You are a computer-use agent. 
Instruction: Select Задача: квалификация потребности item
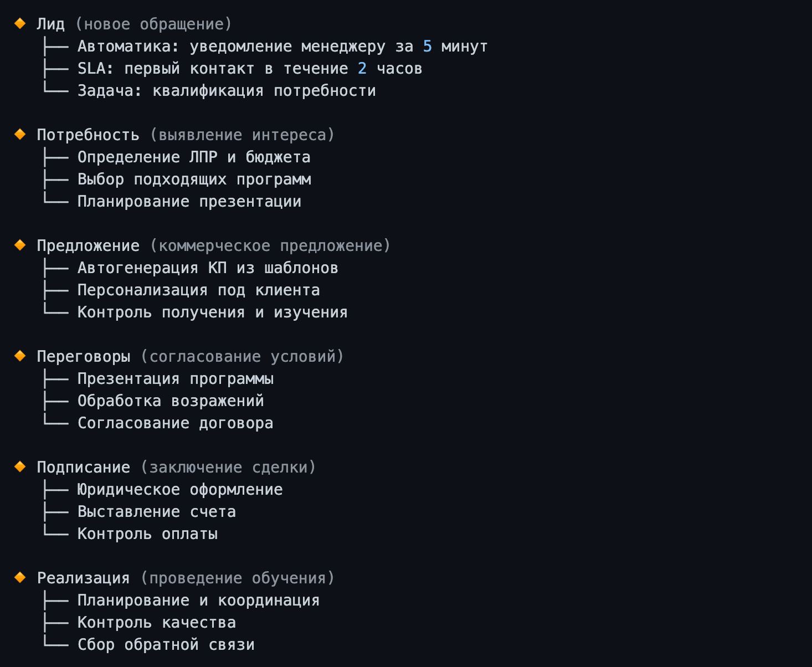(227, 91)
